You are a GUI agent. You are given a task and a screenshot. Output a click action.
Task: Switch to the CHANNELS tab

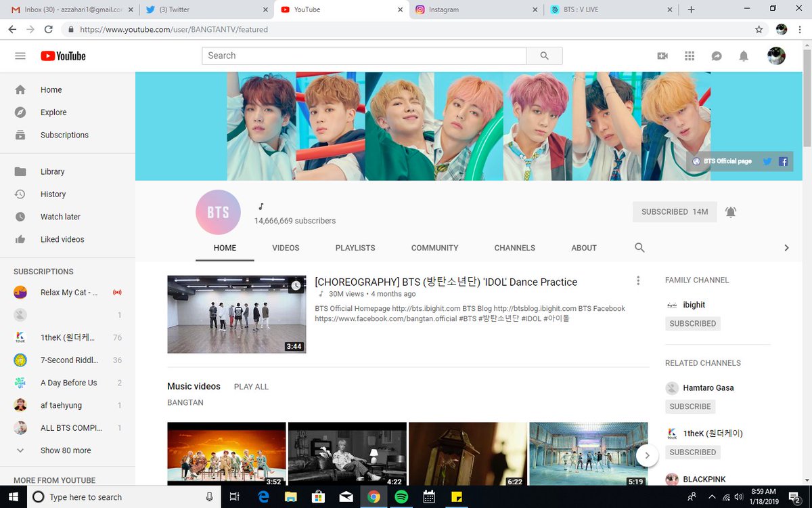click(x=515, y=248)
